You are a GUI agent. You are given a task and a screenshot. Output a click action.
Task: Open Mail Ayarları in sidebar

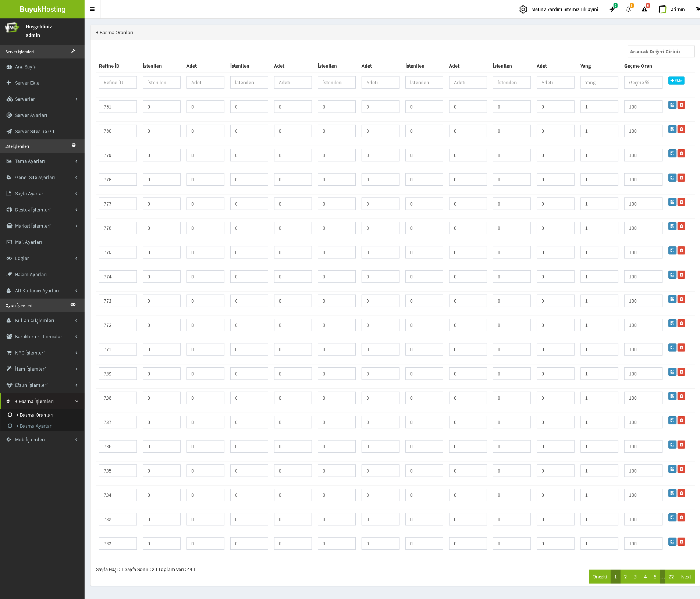tap(28, 242)
